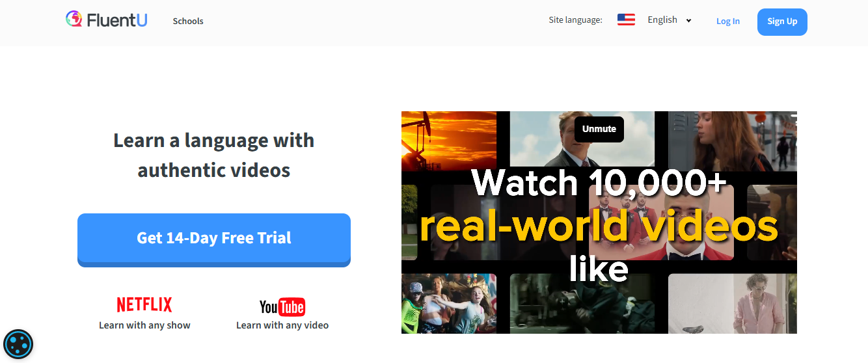The image size is (868, 363).
Task: Open cookie preferences icon in bottom corner
Action: tap(18, 344)
